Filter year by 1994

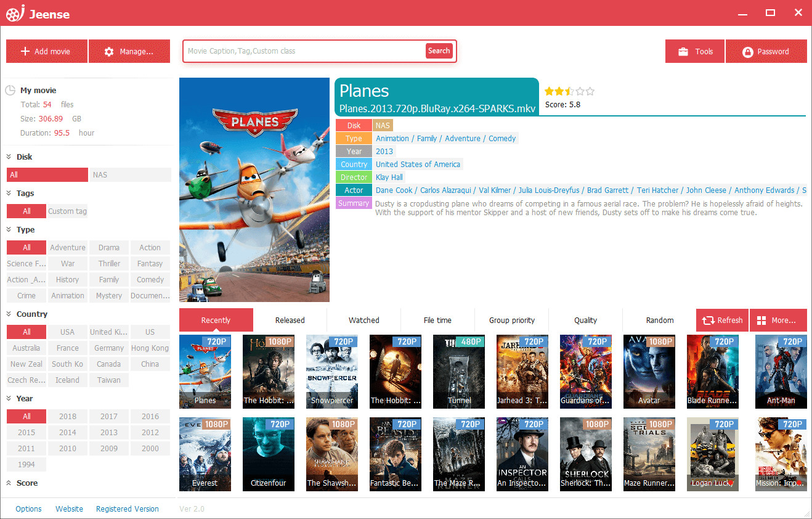point(26,465)
